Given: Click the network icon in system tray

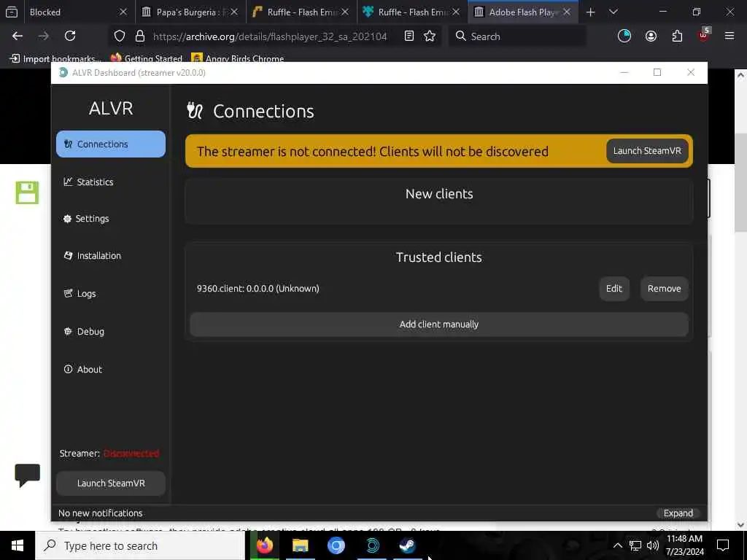Looking at the screenshot, I should (x=635, y=545).
